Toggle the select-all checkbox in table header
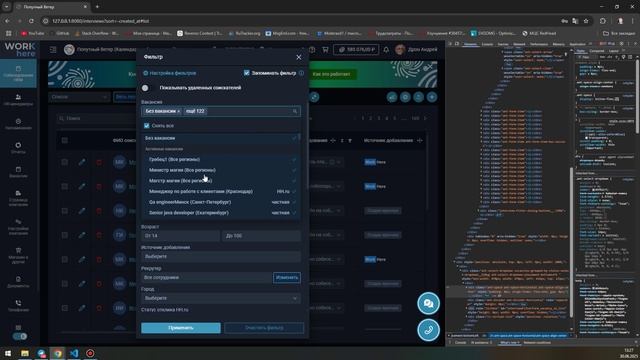Viewport: 640px width, 360px height. pyautogui.click(x=64, y=140)
